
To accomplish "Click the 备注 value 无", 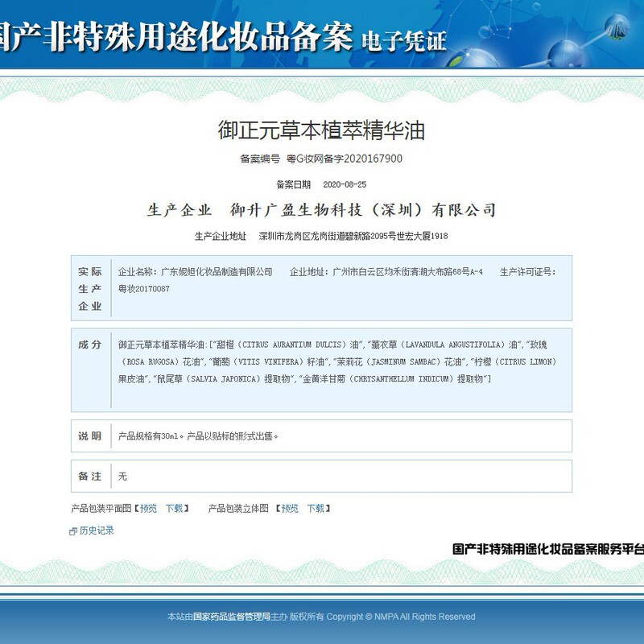I will tap(122, 477).
